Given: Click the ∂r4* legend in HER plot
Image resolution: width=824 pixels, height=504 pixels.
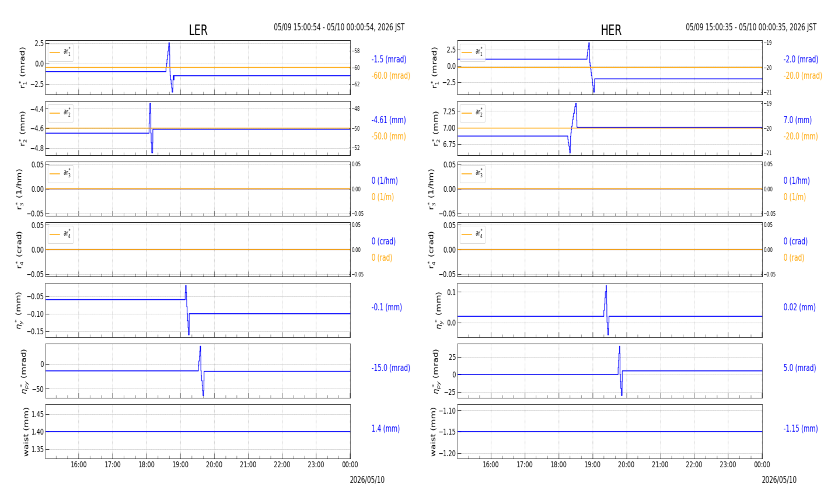Looking at the screenshot, I should tap(473, 235).
